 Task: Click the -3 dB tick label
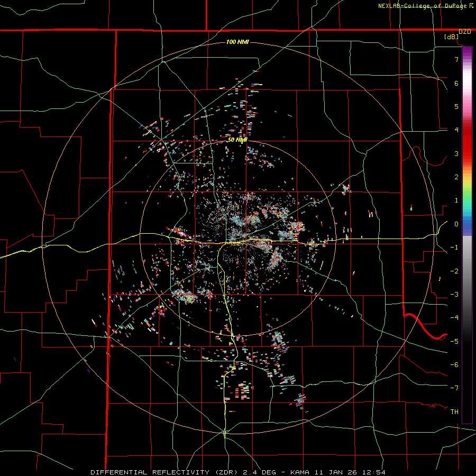coord(454,295)
